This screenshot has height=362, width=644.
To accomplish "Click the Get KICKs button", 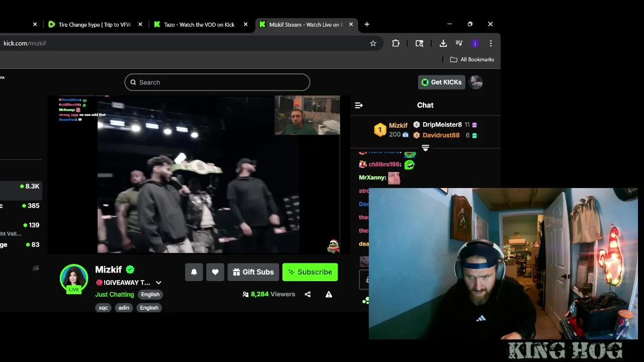I will click(x=441, y=82).
